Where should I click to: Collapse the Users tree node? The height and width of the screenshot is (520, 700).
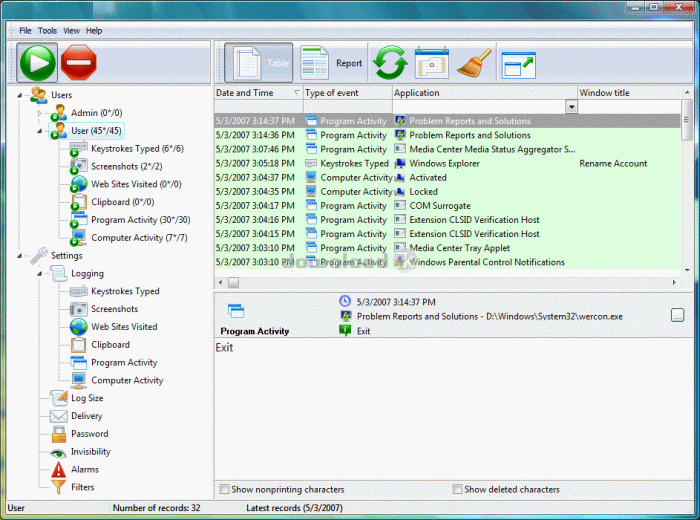click(20, 95)
